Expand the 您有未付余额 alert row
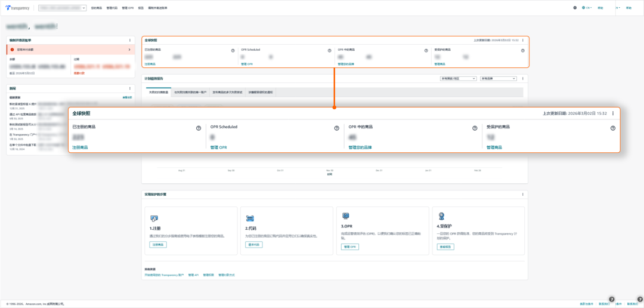 [x=129, y=50]
